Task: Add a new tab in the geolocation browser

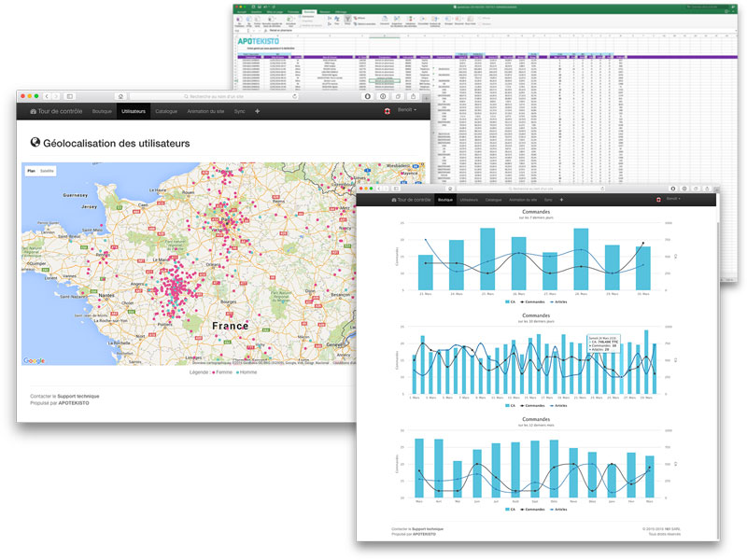Action: 426,98
